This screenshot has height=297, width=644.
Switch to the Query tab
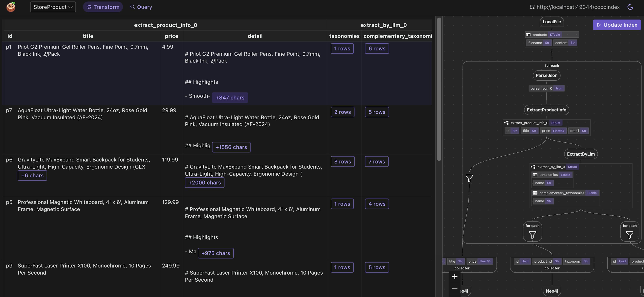tap(141, 7)
